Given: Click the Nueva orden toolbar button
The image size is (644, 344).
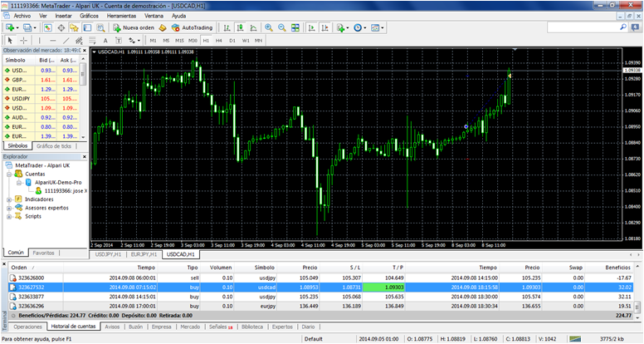Looking at the screenshot, I should click(134, 27).
